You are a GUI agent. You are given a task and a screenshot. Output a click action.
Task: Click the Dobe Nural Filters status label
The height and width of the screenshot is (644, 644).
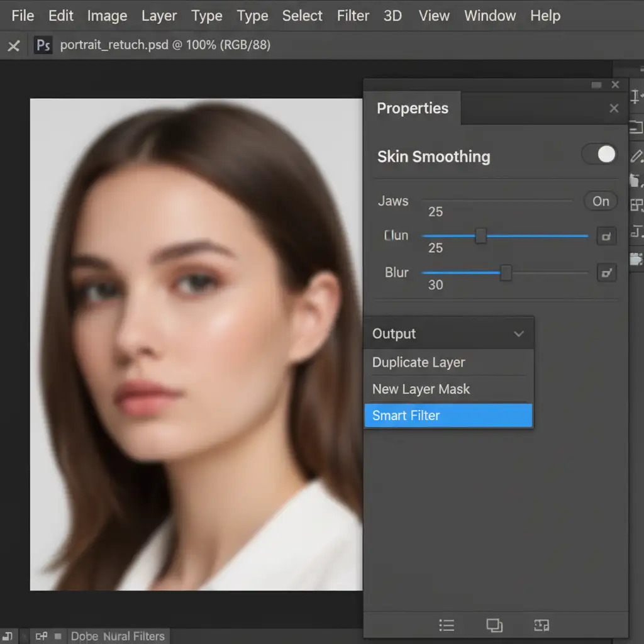click(118, 636)
